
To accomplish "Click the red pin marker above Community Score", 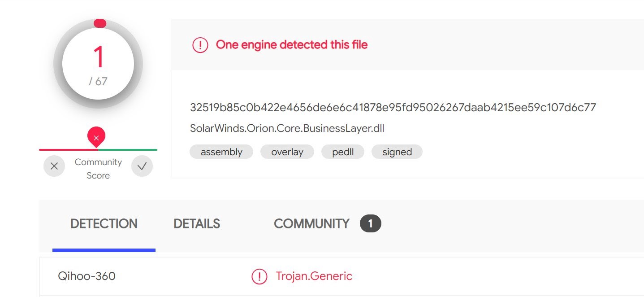I will [x=96, y=136].
